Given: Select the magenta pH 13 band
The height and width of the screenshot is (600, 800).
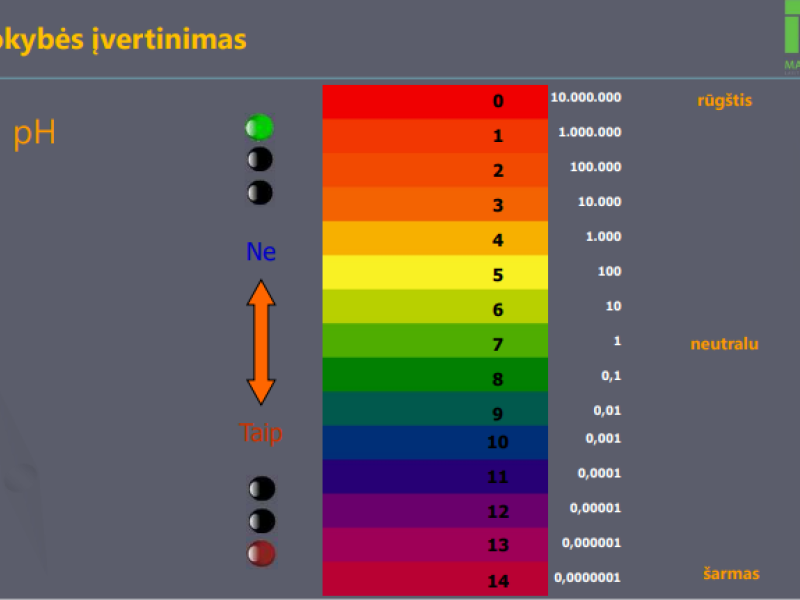Looking at the screenshot, I should 435,545.
